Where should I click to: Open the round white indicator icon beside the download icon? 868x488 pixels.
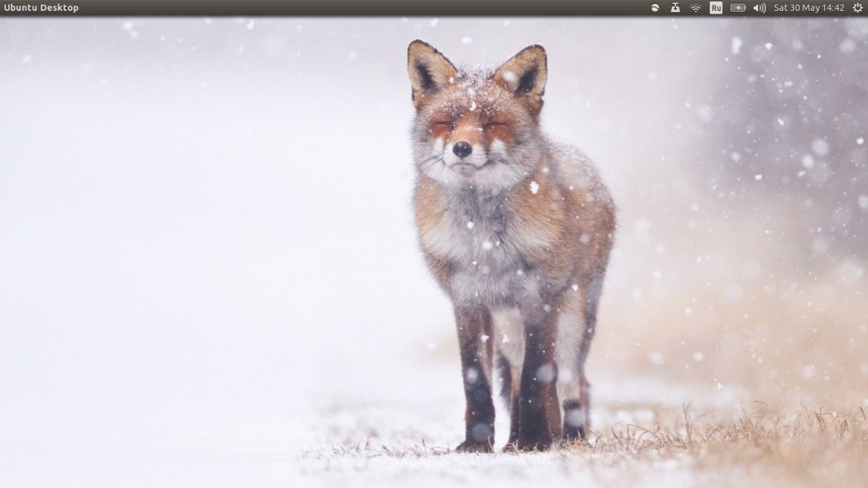pos(654,8)
